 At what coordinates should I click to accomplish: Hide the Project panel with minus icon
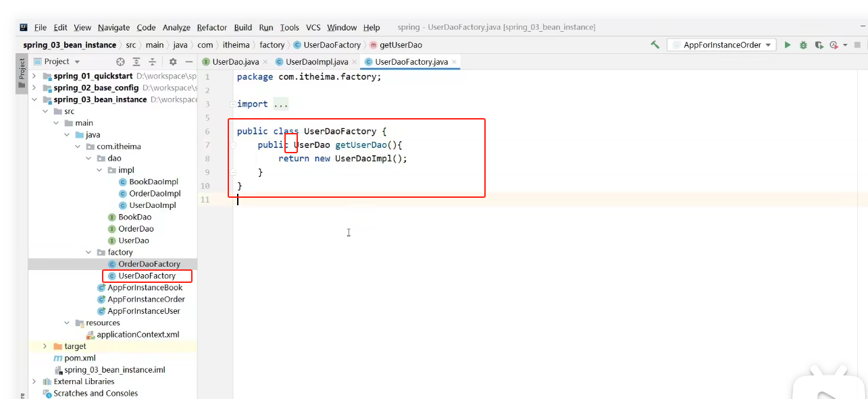coord(189,61)
